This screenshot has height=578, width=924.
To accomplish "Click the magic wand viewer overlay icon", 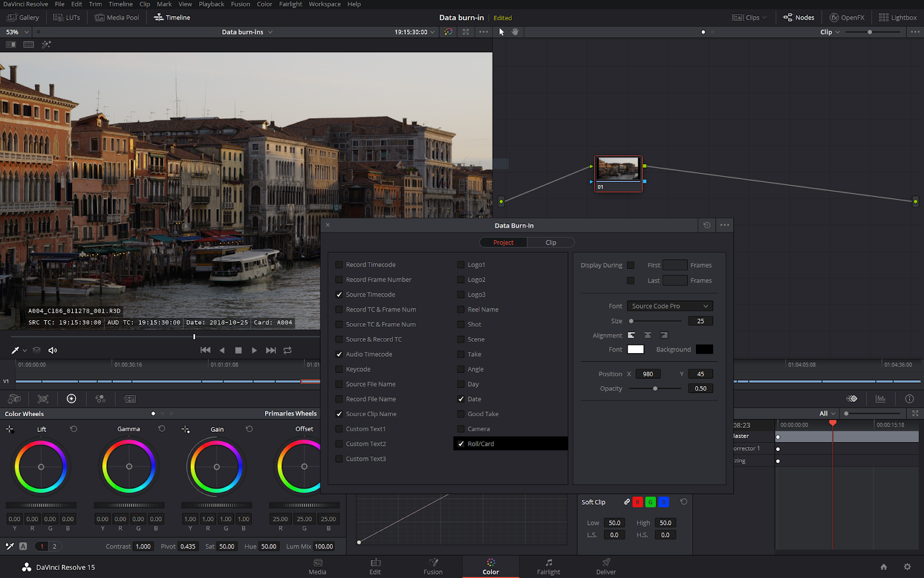I will point(46,45).
